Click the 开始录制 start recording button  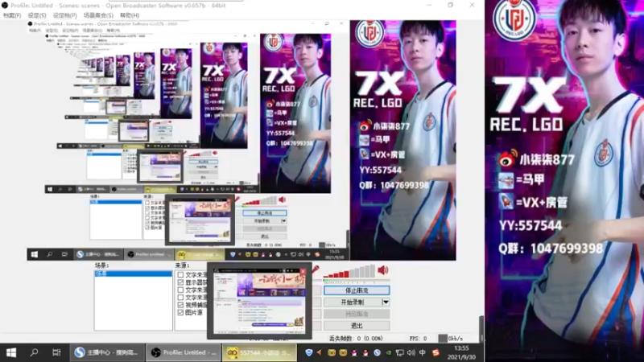point(353,302)
